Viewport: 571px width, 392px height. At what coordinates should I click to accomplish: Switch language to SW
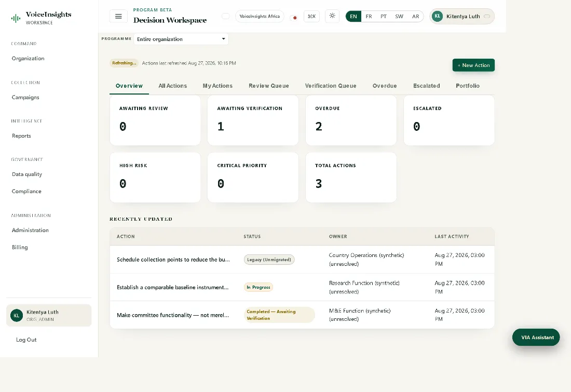pos(399,17)
